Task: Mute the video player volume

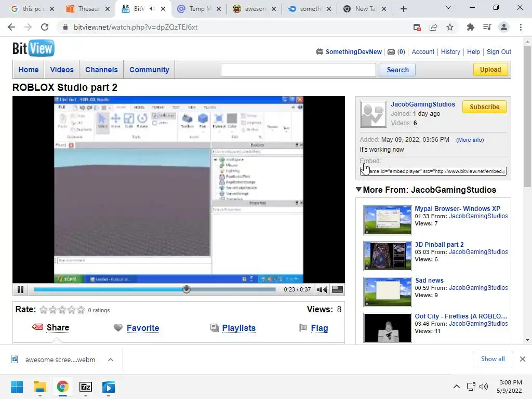Action: point(322,289)
